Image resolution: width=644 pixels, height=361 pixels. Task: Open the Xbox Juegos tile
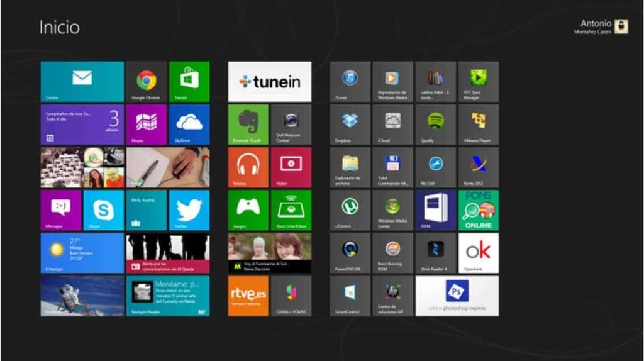click(248, 209)
